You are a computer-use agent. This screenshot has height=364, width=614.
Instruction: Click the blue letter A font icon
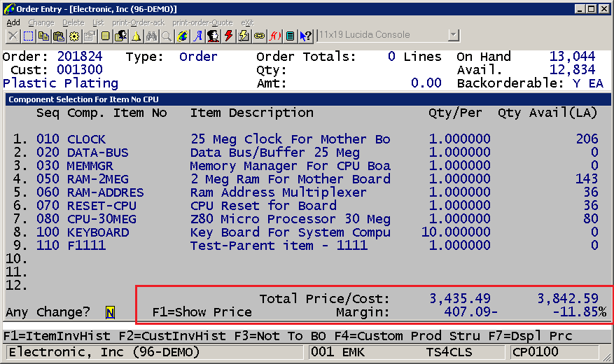pyautogui.click(x=197, y=36)
